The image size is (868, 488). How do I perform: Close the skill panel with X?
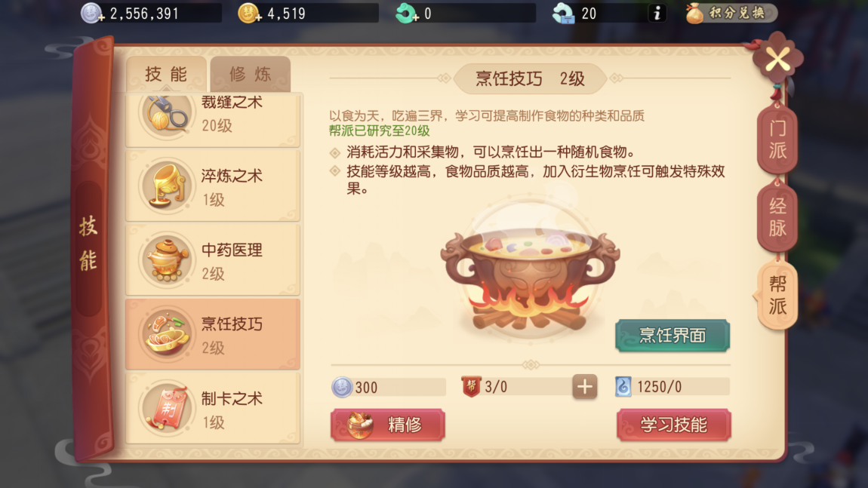(777, 59)
